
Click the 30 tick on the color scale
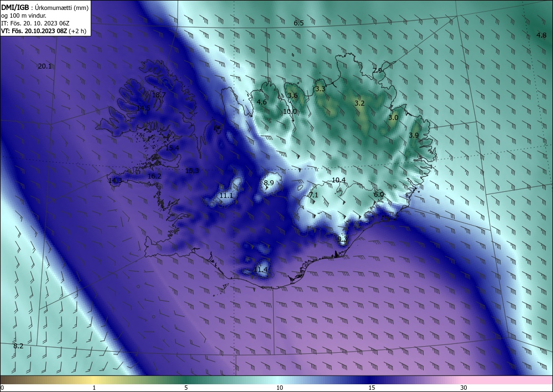point(463,388)
